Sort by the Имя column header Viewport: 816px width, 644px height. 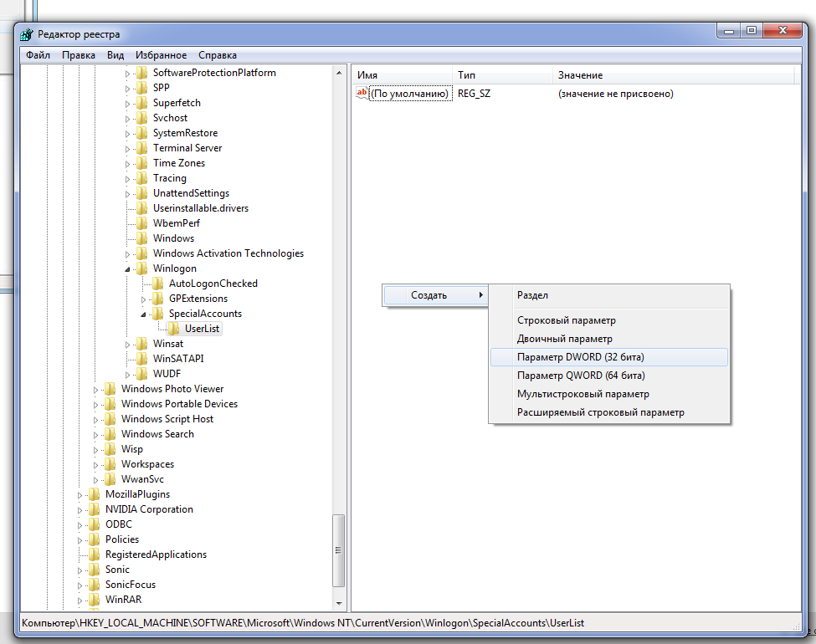pos(402,75)
